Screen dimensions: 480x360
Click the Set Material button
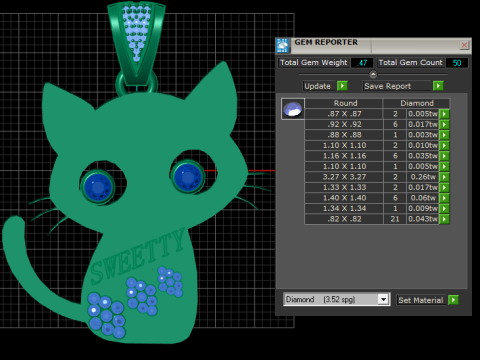[421, 300]
